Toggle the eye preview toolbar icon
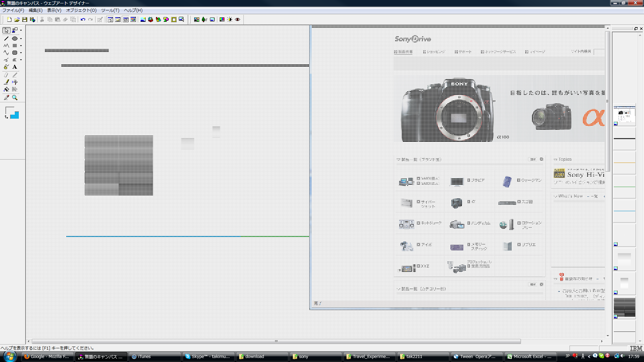 (237, 19)
